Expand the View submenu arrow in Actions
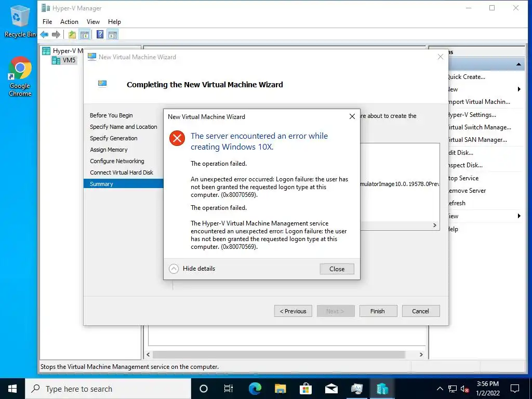The height and width of the screenshot is (399, 532). pyautogui.click(x=519, y=216)
